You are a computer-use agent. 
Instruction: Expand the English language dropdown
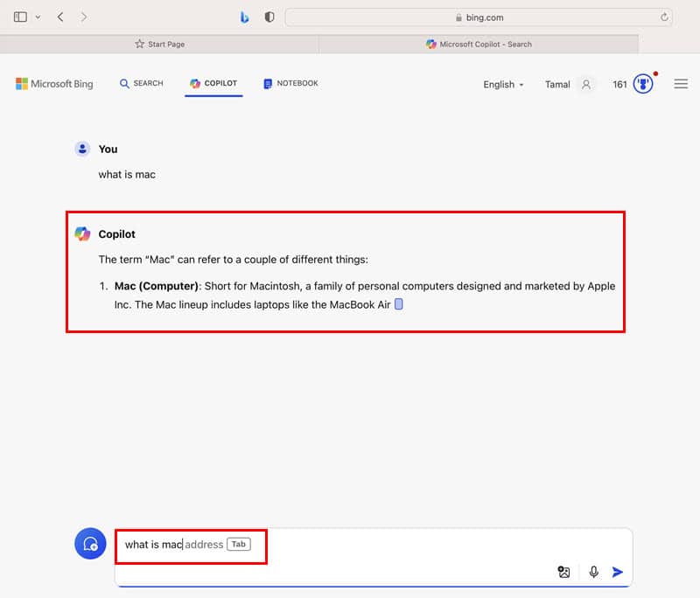coord(503,84)
